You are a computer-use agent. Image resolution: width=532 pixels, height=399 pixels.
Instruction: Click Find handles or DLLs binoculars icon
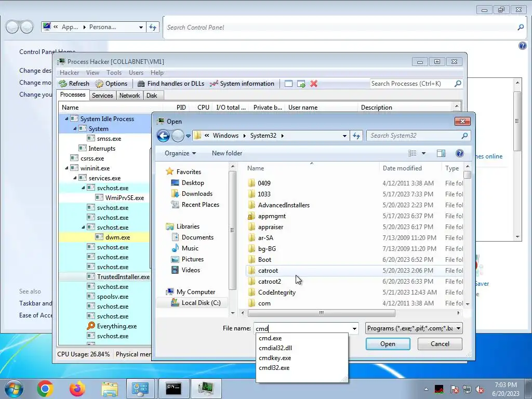(141, 84)
